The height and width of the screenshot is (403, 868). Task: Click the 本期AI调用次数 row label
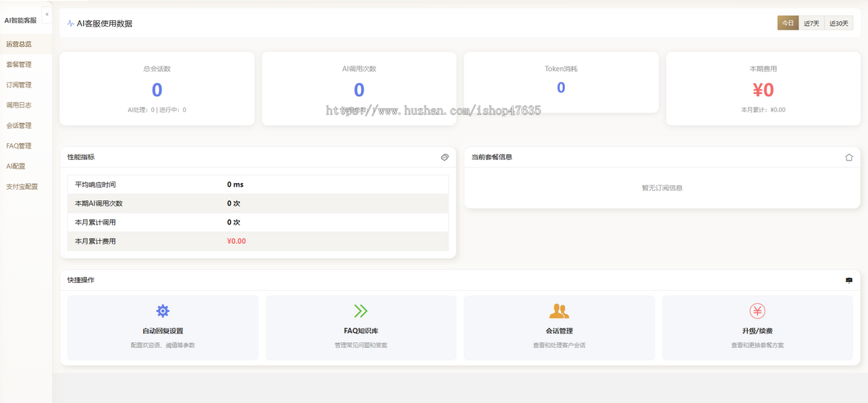99,203
